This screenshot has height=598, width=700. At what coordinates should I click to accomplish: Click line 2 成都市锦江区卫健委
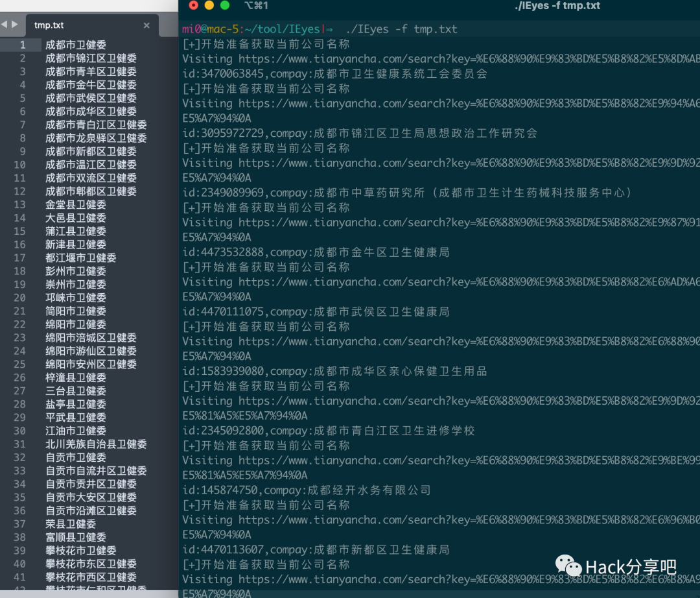click(91, 58)
